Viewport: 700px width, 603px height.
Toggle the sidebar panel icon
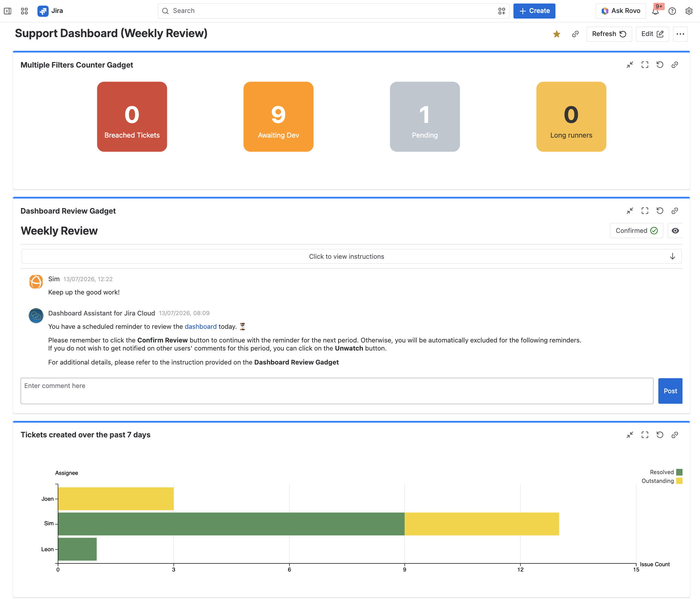tap(8, 11)
